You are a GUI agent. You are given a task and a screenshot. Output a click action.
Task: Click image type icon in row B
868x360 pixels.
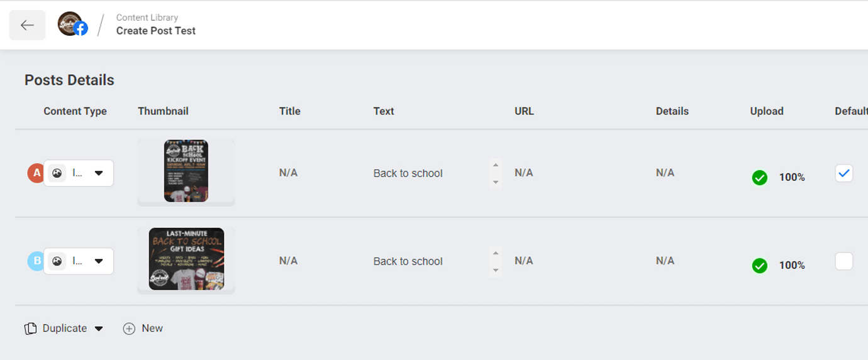click(x=57, y=261)
